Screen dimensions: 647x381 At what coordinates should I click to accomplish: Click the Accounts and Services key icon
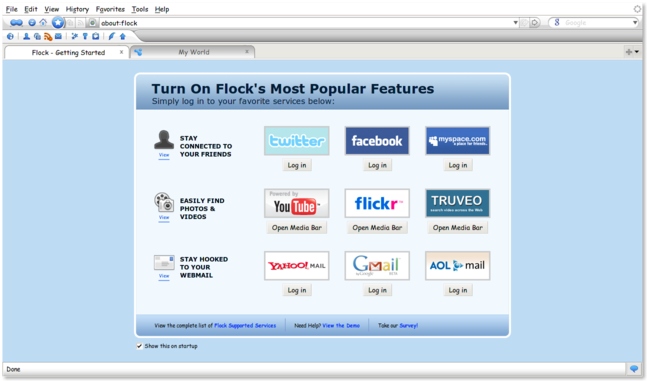85,36
